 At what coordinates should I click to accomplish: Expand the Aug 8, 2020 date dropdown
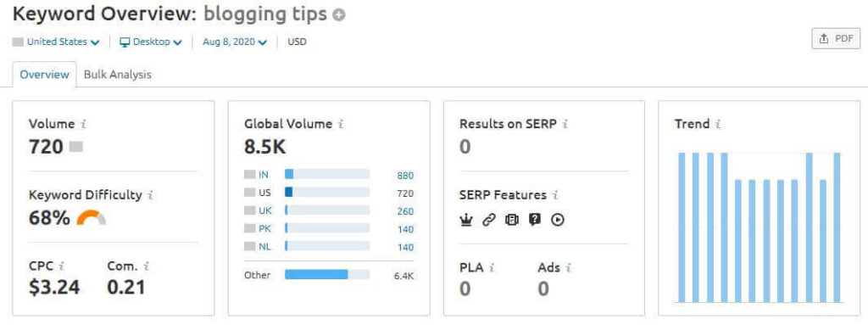click(235, 42)
